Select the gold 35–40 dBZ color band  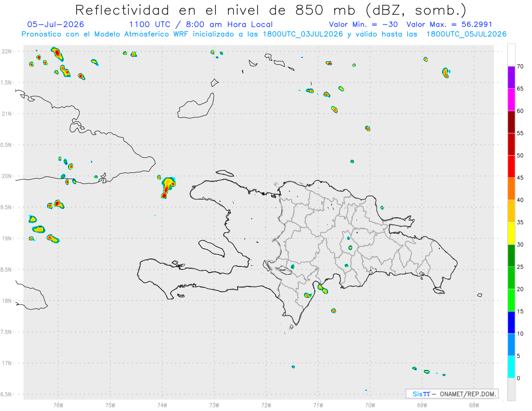(x=511, y=211)
